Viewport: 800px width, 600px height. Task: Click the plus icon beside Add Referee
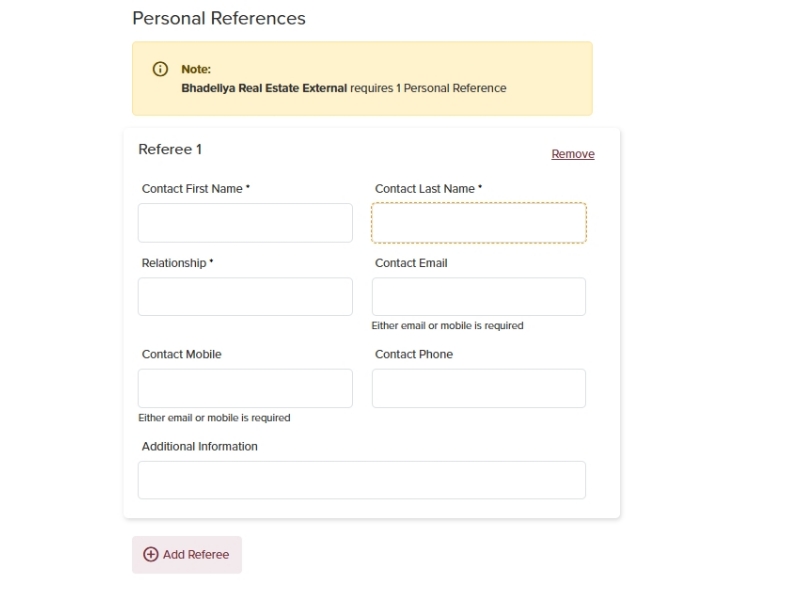click(151, 554)
